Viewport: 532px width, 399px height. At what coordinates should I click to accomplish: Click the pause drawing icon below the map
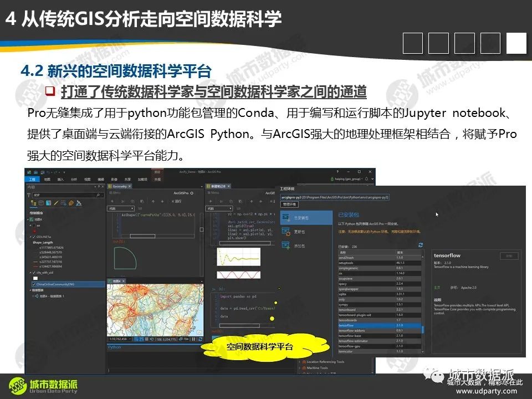click(x=193, y=339)
